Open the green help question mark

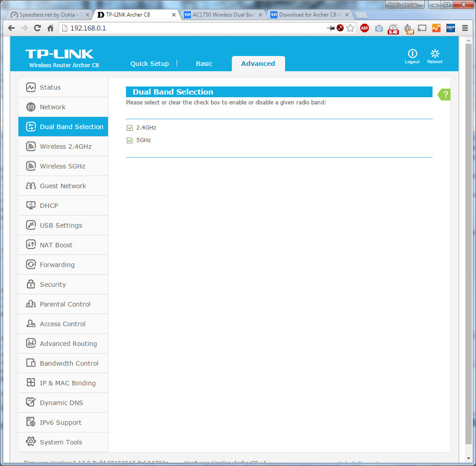445,95
